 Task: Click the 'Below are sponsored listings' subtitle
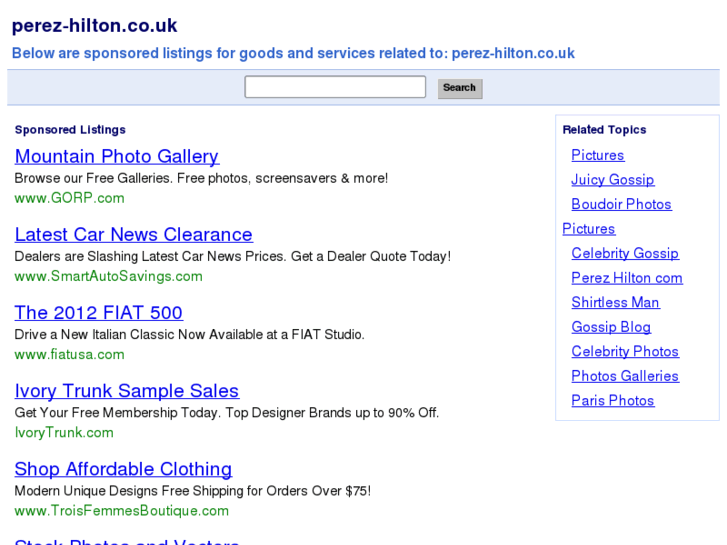[293, 53]
